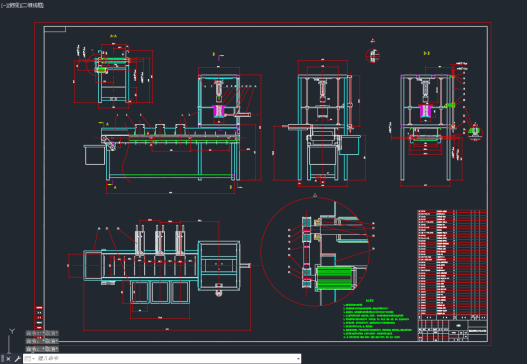
Task: Click the green technical requirements notes
Action: (x=377, y=319)
